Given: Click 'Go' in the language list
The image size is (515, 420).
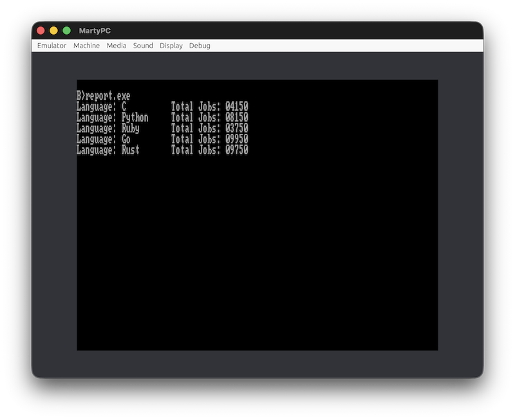Looking at the screenshot, I should pyautogui.click(x=126, y=140).
